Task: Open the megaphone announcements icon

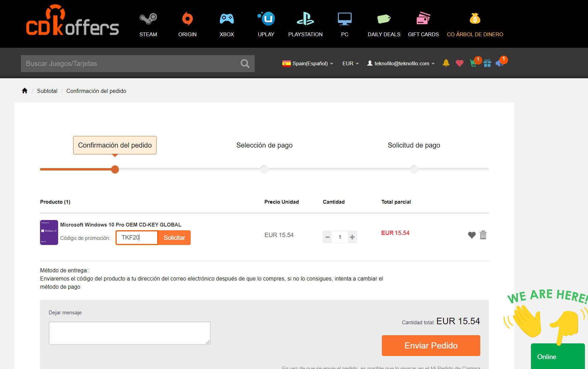Action: [x=500, y=63]
